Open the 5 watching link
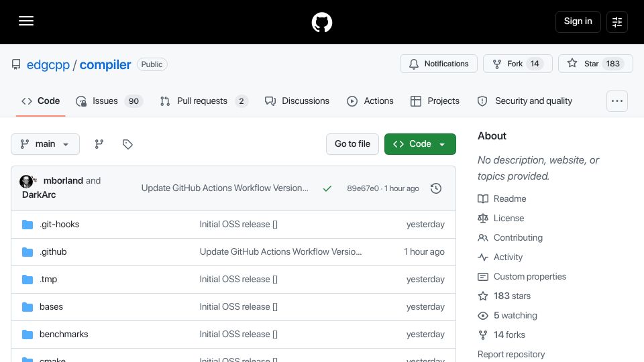The width and height of the screenshot is (644, 362). pos(508,316)
